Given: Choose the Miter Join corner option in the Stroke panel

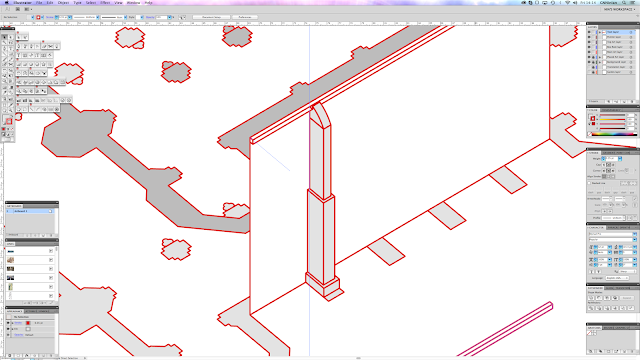Looking at the screenshot, I should [x=604, y=171].
